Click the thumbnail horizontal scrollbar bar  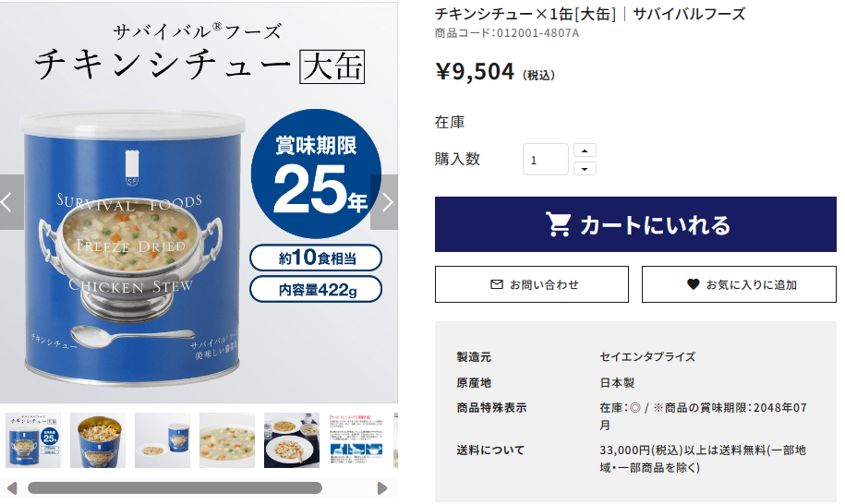click(175, 488)
